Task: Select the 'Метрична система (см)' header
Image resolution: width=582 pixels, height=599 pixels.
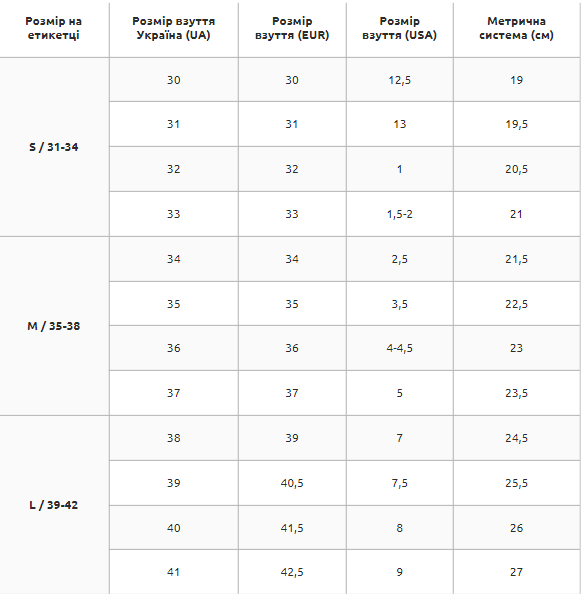Action: 517,29
